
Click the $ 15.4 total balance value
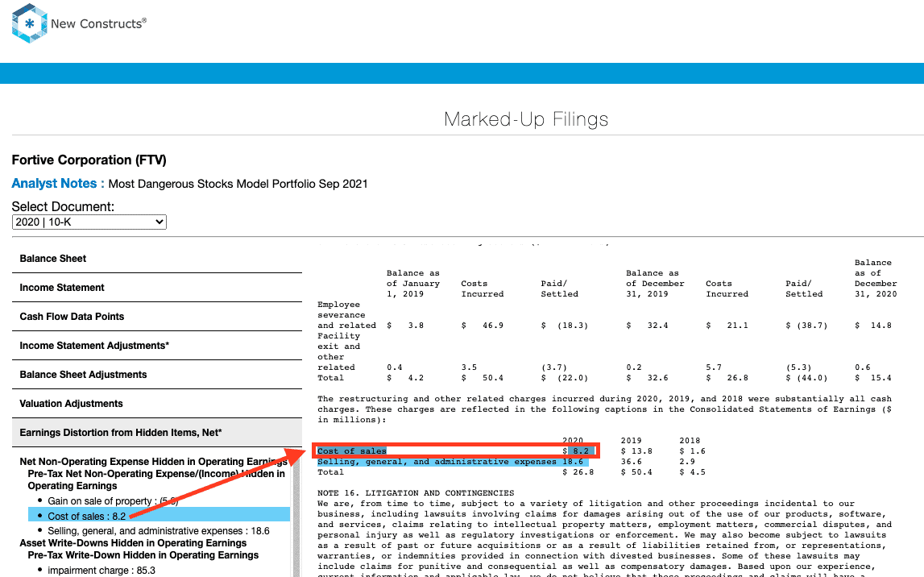pos(873,378)
